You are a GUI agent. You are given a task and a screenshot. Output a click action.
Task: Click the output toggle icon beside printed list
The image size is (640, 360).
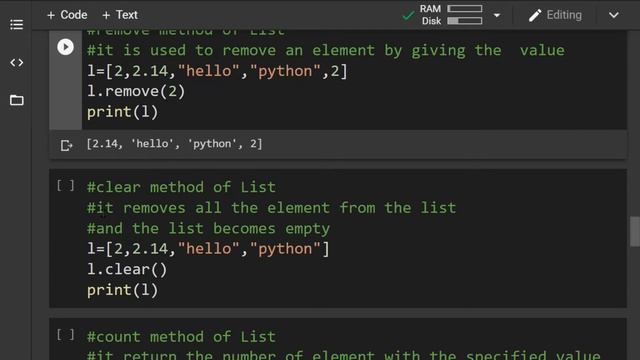tap(66, 145)
